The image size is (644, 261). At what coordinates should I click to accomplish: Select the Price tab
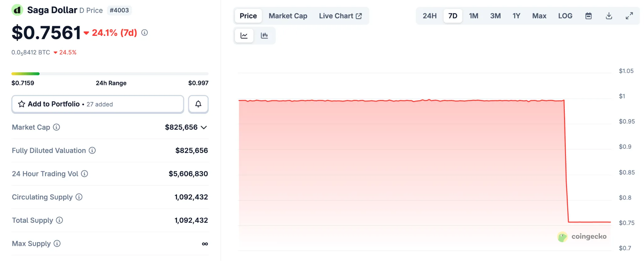tap(248, 16)
